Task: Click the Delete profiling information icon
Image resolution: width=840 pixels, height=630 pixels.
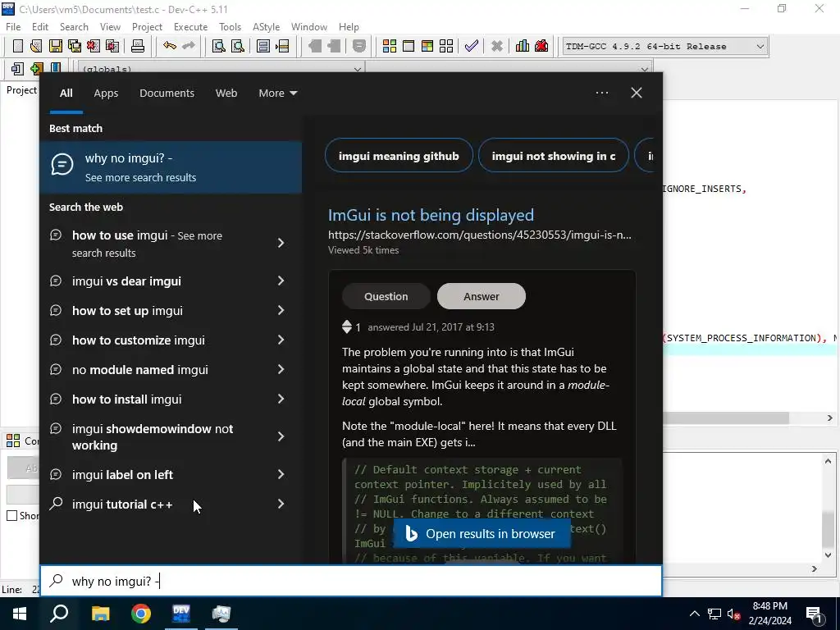Action: point(541,46)
